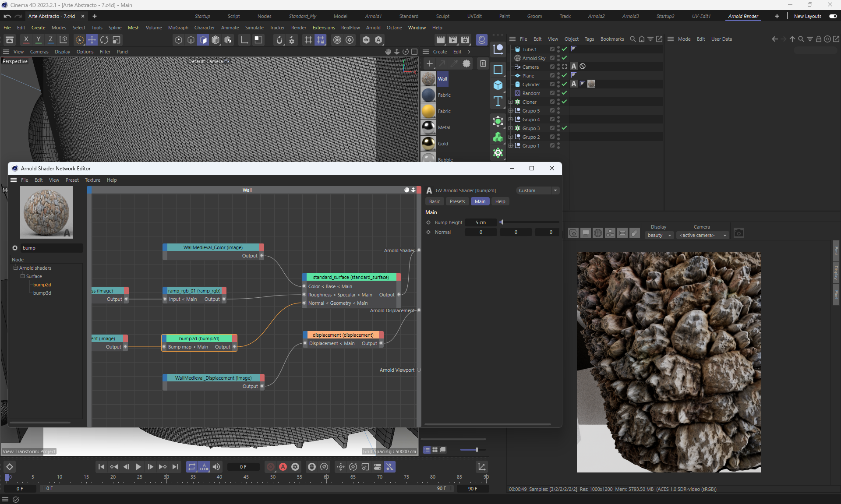Click the Text spline tool icon
Viewport: 841px width, 504px height.
coord(498,102)
